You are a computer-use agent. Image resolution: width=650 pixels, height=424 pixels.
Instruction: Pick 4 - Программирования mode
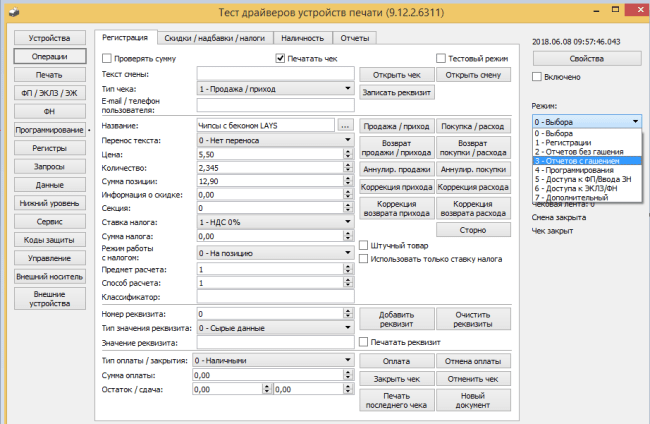click(x=587, y=170)
